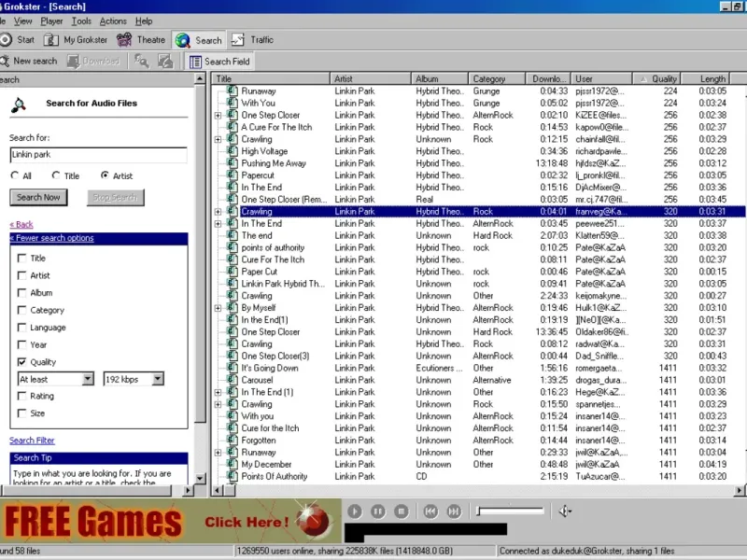Switch to the Search view
This screenshot has width=747, height=560.
tap(199, 40)
